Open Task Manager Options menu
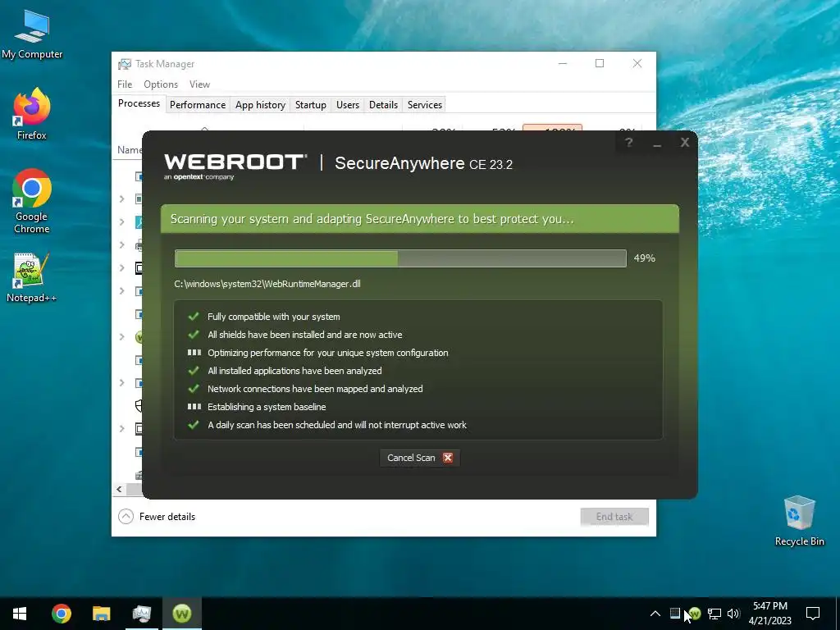Image resolution: width=840 pixels, height=630 pixels. (161, 84)
